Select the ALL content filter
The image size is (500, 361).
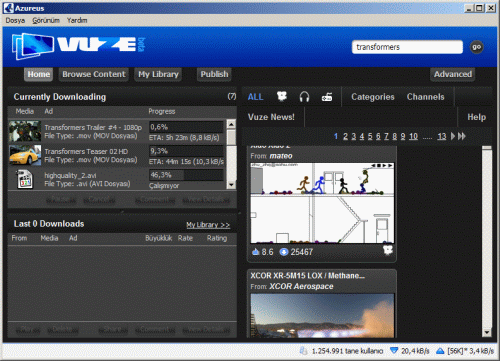255,97
